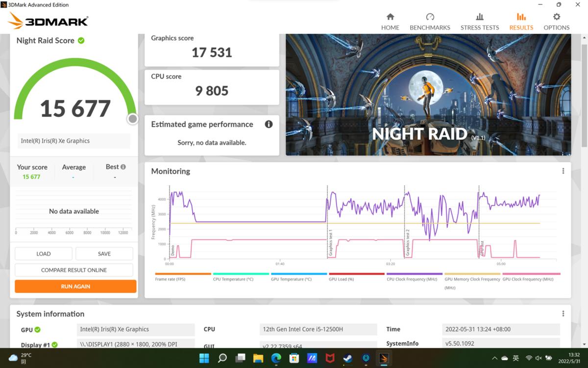Image resolution: width=588 pixels, height=368 pixels.
Task: Open the System information three-dot menu
Action: [563, 314]
